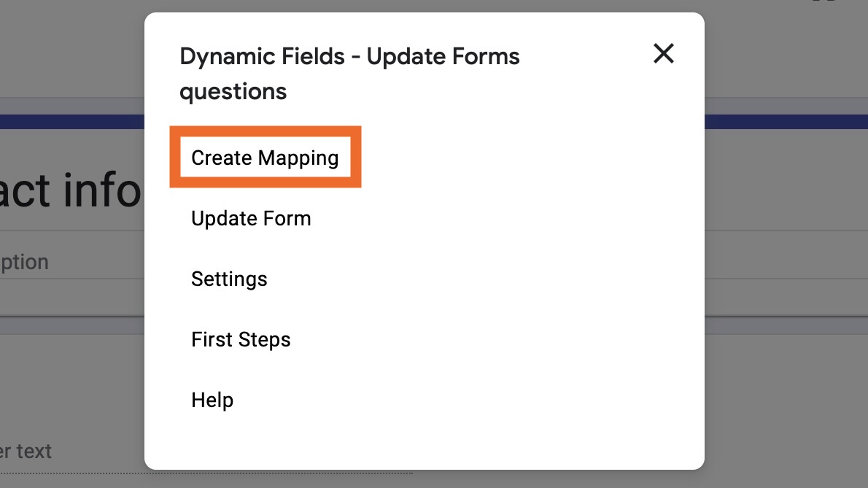
Task: Open Settings in the add-on menu
Action: coord(229,279)
